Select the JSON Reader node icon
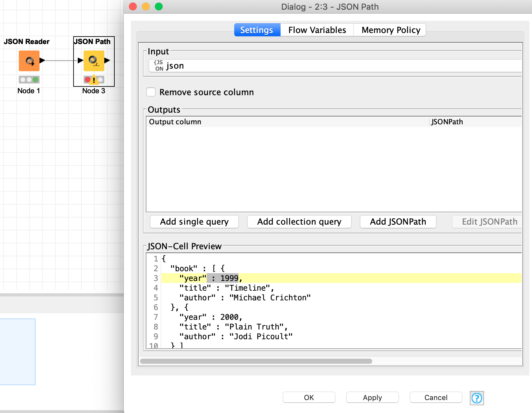The width and height of the screenshot is (532, 413). click(29, 61)
